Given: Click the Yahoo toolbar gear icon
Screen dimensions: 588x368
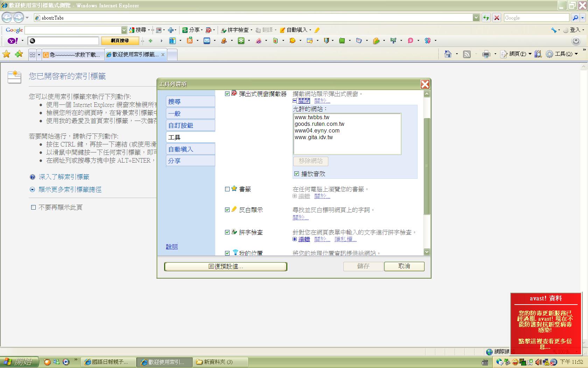Looking at the screenshot, I should tap(576, 41).
